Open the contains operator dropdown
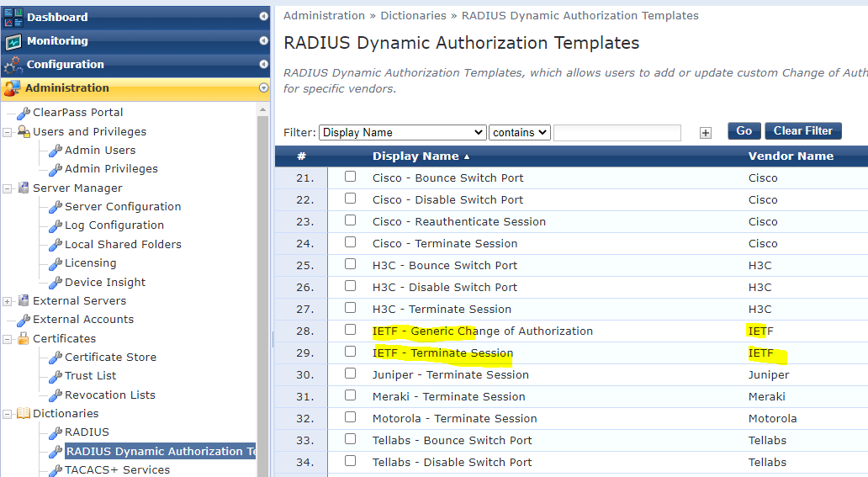Screen dimensions: 868x477 pos(519,132)
